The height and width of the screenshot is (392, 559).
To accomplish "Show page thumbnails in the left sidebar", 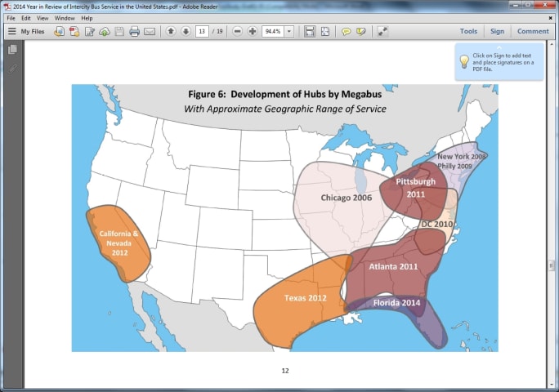I will coord(12,50).
